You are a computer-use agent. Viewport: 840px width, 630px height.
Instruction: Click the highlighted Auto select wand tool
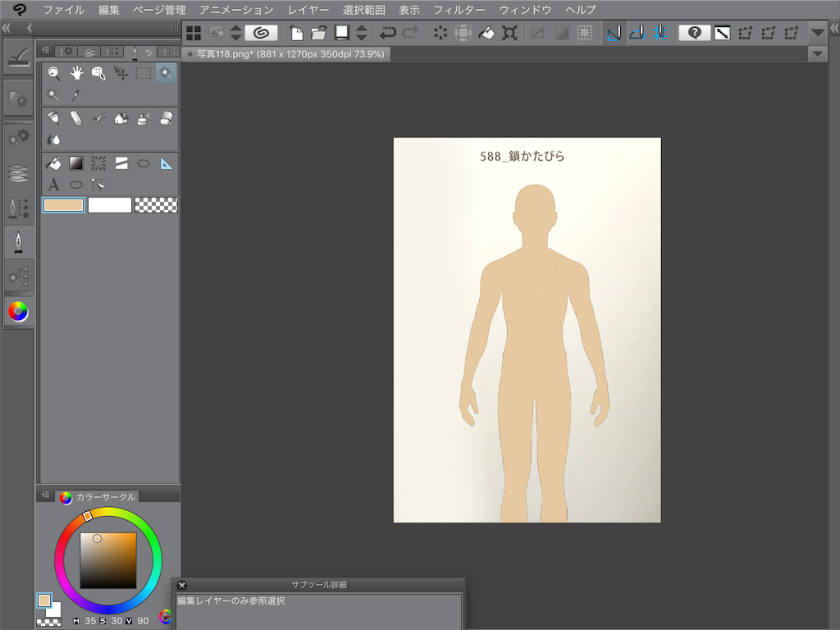pos(166,73)
